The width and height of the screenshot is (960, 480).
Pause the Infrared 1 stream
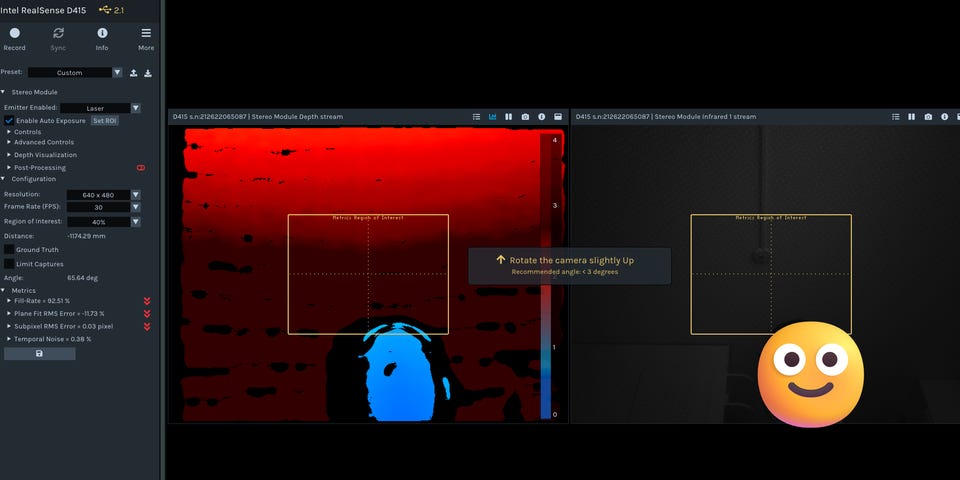[912, 117]
